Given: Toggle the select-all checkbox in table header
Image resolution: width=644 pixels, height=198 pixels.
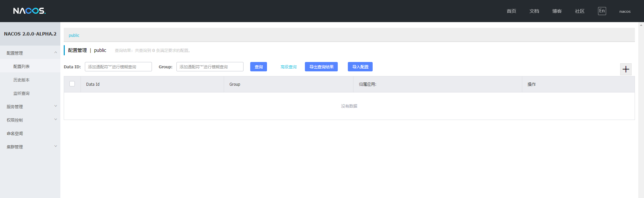Looking at the screenshot, I should (x=72, y=84).
